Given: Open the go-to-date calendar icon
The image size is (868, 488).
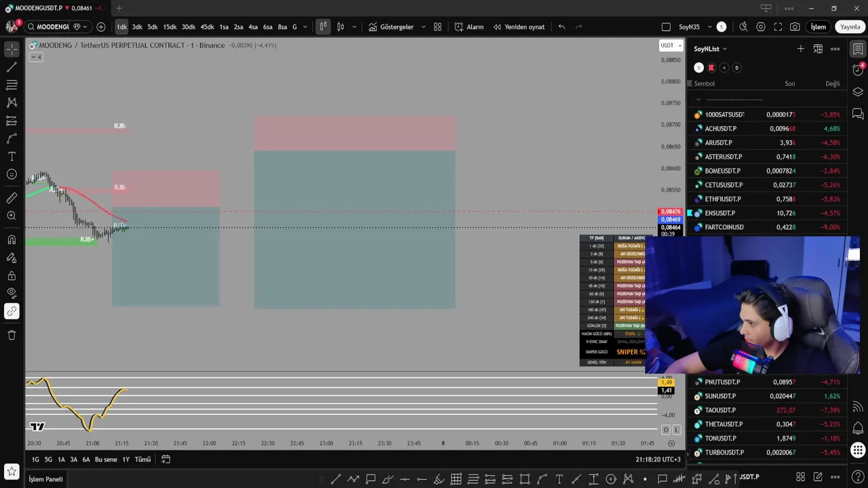Looking at the screenshot, I should click(x=165, y=460).
